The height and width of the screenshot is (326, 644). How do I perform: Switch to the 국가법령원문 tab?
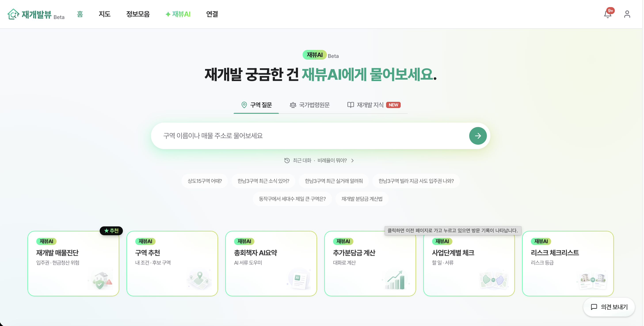310,105
